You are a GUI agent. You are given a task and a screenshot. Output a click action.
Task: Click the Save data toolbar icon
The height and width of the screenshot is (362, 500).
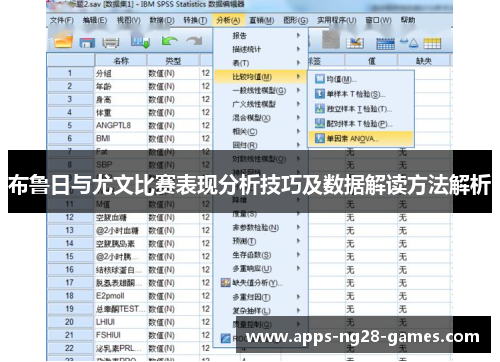[x=87, y=42]
